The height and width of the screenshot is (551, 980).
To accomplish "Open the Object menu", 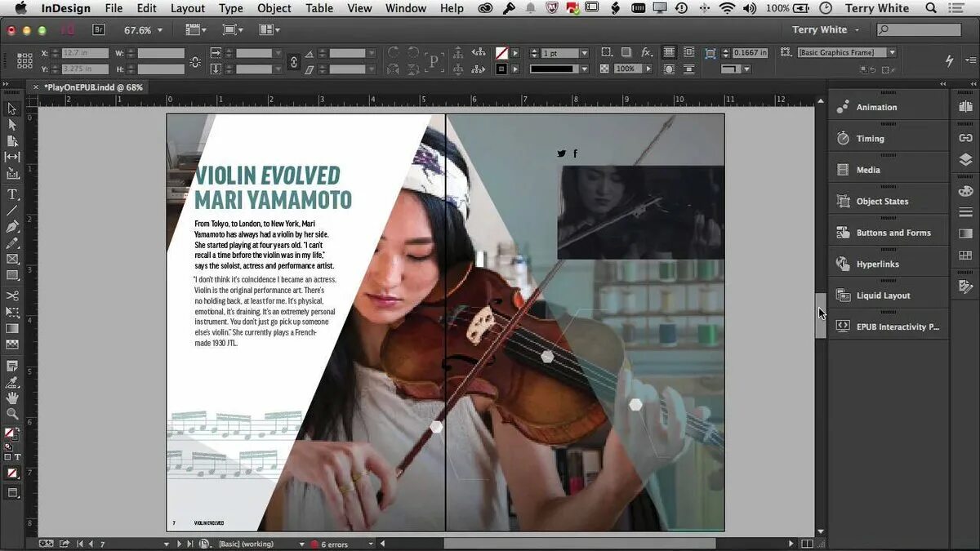I will (274, 8).
